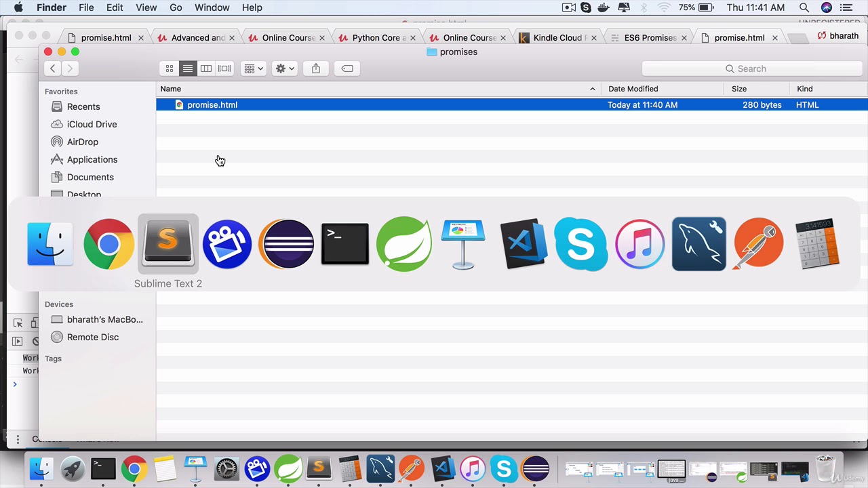Image resolution: width=868 pixels, height=488 pixels.
Task: Pick Terminal in the app switcher
Action: pos(344,243)
